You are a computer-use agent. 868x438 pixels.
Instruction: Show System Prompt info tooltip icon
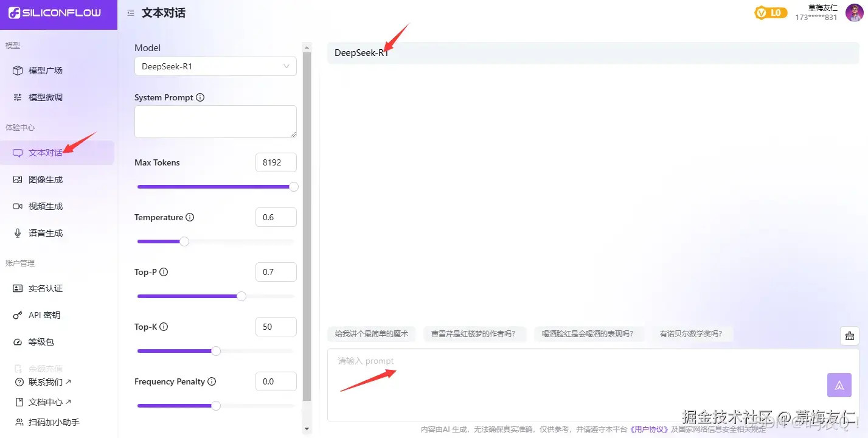[200, 97]
